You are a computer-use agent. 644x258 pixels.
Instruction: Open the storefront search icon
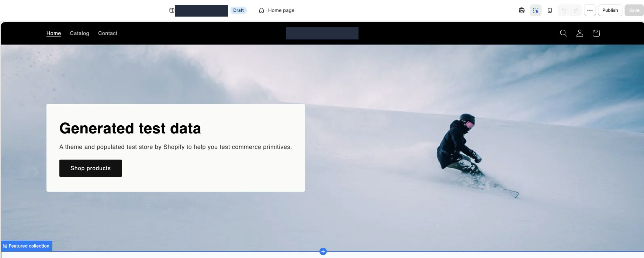click(x=563, y=33)
